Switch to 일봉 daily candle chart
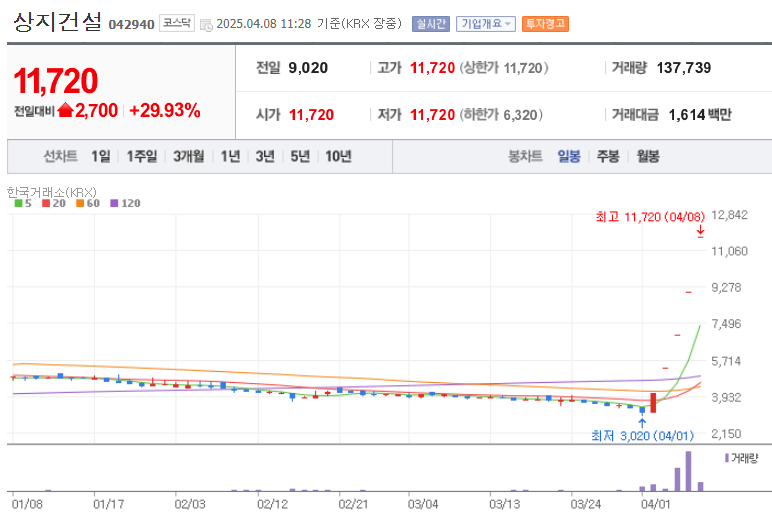772x526 pixels. pos(569,157)
